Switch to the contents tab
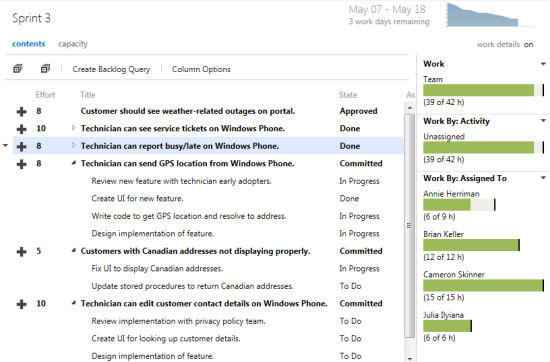 pos(29,44)
